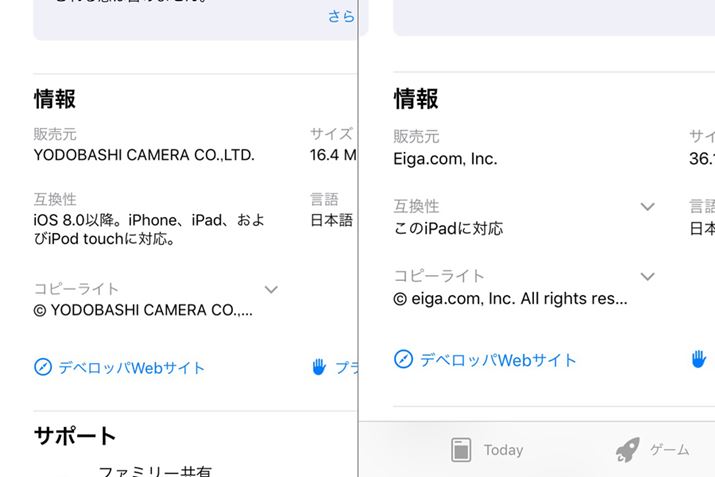
Task: Tap the rocket ゲーム icon
Action: tap(627, 450)
